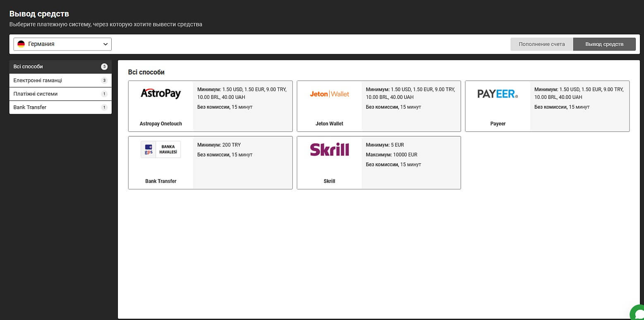Screen dimensions: 644x320
Task: Open Astropay Onetouch payment label
Action: click(x=161, y=124)
